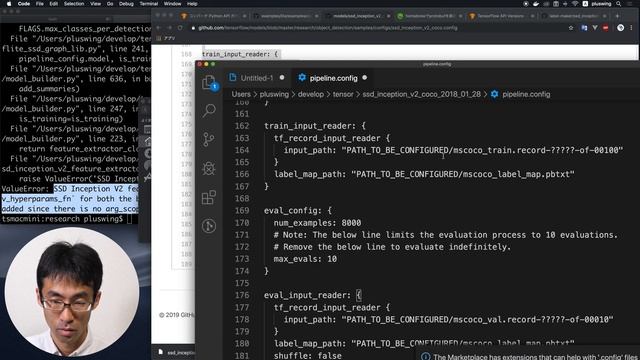
Task: Close the unsaved Untitled-1 tab dot
Action: tap(282, 78)
